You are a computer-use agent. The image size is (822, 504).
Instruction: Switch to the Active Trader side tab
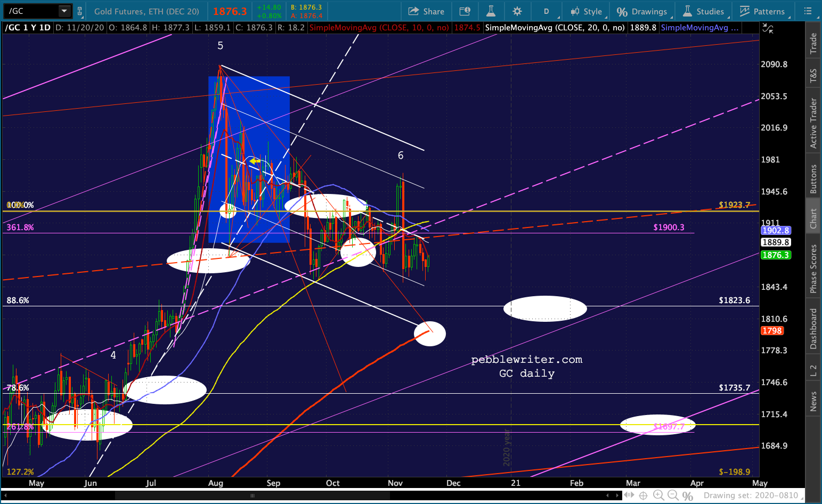pos(813,123)
